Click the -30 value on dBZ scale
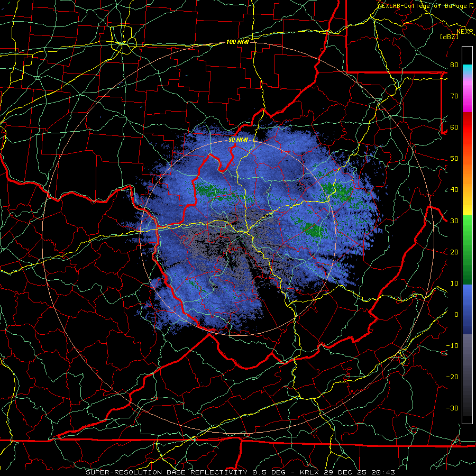476x476 pixels. (x=452, y=408)
